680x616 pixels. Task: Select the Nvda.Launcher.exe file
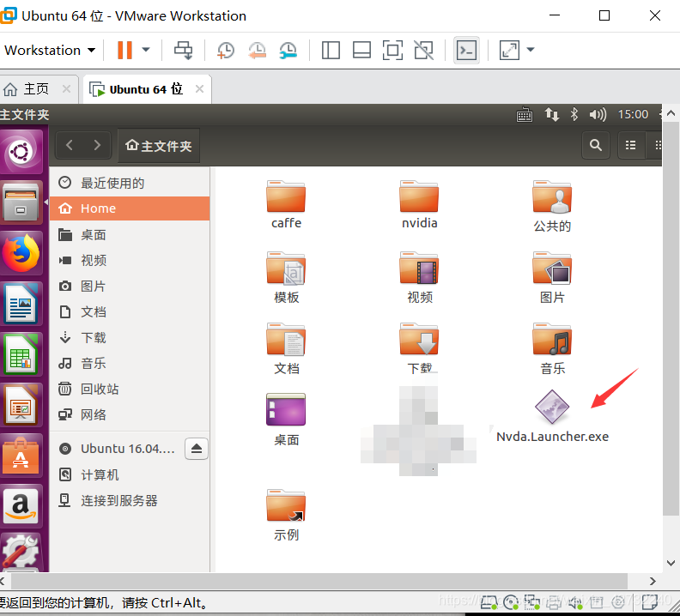552,416
